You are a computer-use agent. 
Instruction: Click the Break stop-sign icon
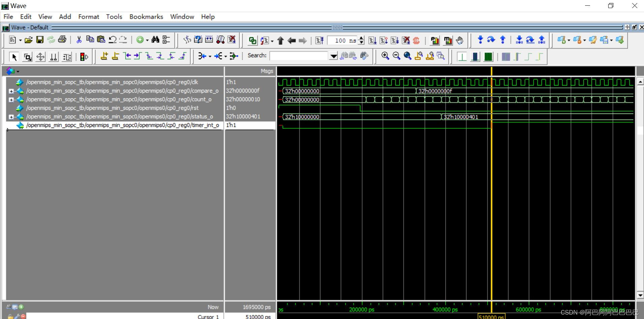pos(417,40)
